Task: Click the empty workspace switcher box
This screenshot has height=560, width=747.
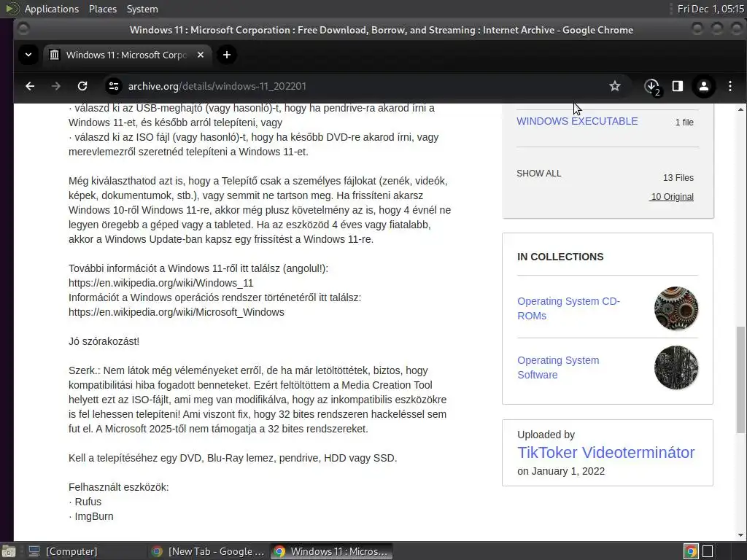Action: point(708,551)
